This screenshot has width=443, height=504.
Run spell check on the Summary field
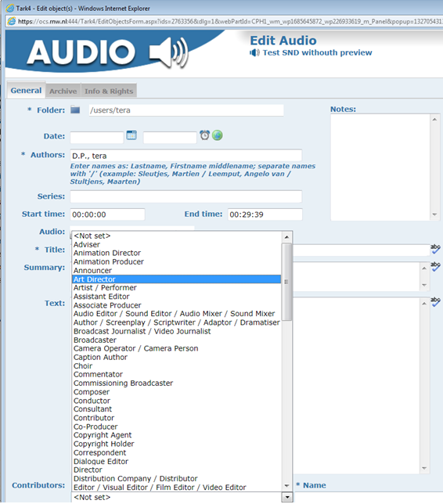[435, 266]
